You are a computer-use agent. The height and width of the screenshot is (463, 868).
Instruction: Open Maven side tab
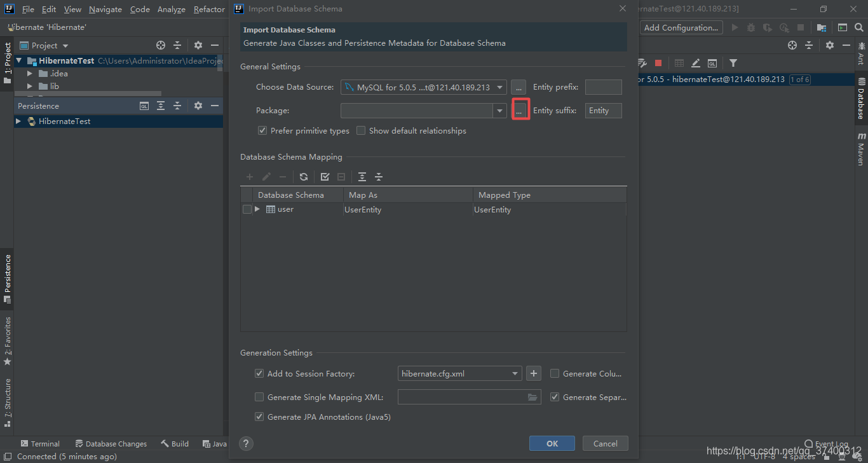click(x=861, y=148)
